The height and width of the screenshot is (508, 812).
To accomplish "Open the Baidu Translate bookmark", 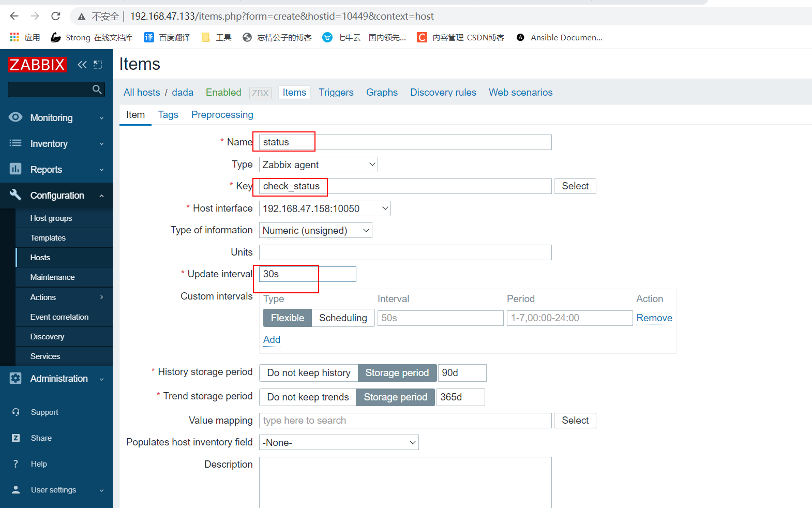I will pos(167,37).
